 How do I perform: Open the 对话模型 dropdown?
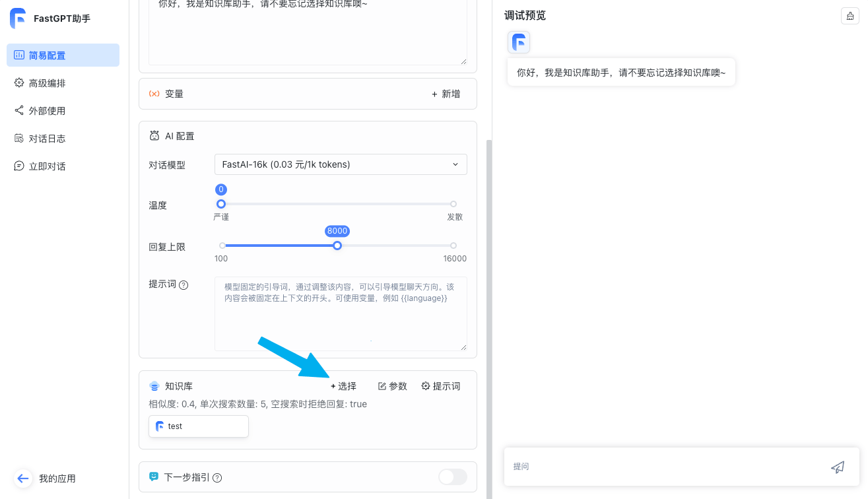pos(341,164)
